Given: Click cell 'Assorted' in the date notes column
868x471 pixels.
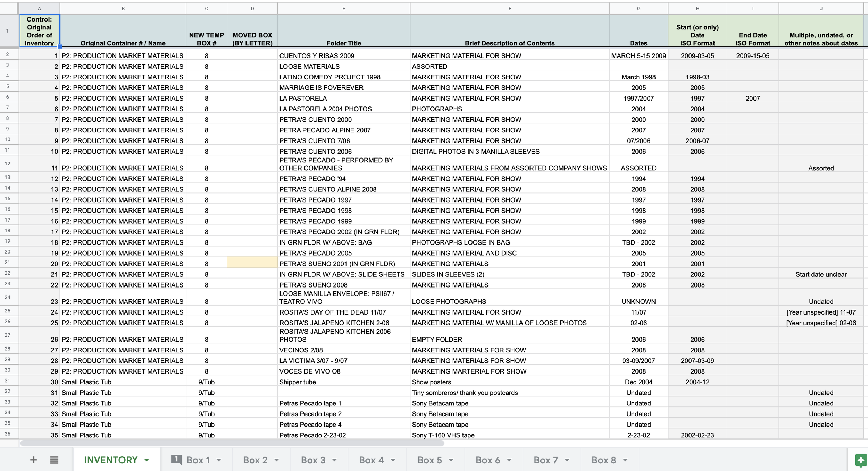Looking at the screenshot, I should tap(821, 164).
